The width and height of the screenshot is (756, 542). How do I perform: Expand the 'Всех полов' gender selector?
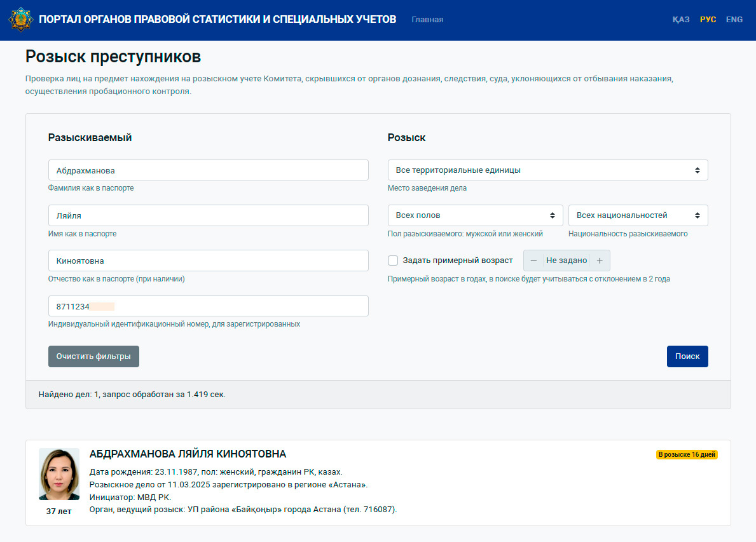coord(475,215)
